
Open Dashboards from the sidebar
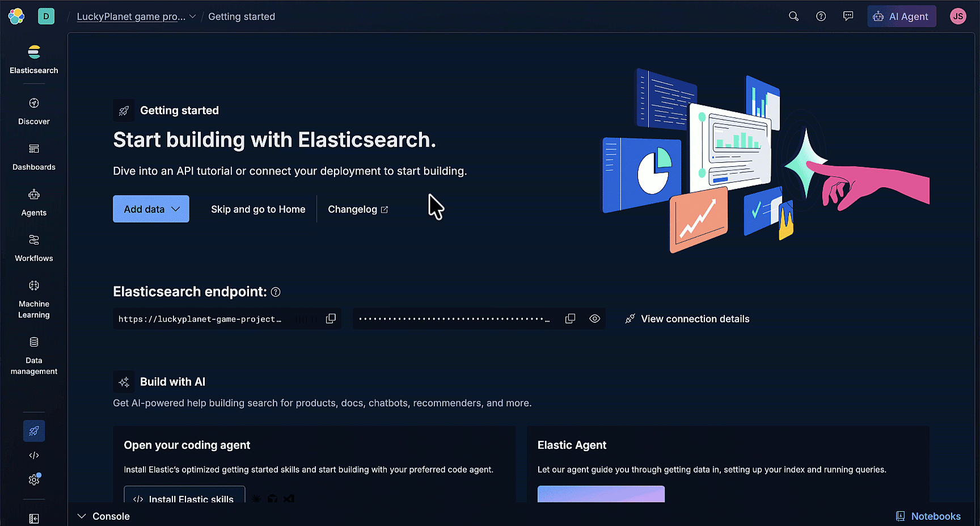point(34,157)
